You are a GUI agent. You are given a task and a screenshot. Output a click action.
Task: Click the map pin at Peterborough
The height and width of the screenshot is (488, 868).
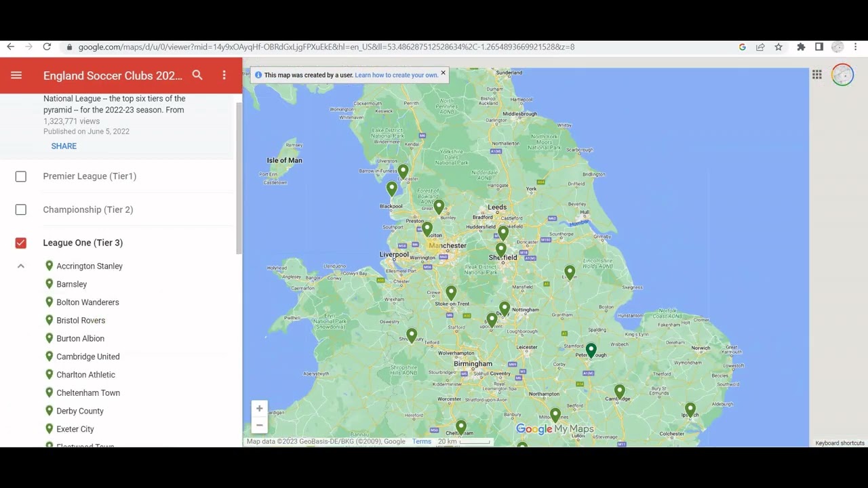[591, 350]
